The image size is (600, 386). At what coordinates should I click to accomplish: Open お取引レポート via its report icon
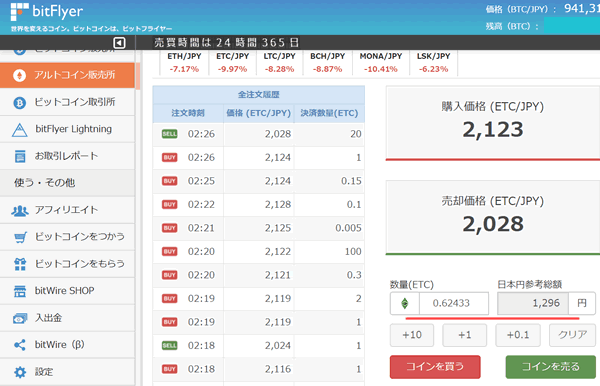[20, 156]
